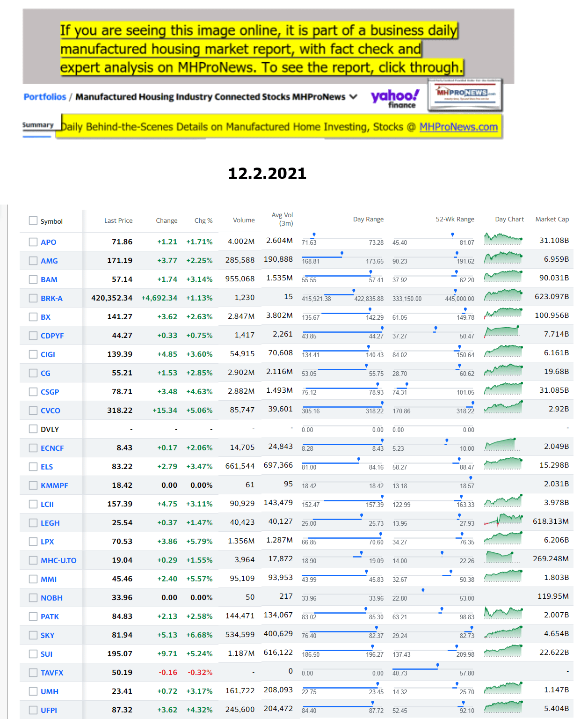Click the CG day chart sparkline
Image resolution: width=588 pixels, height=719 pixels.
(503, 370)
